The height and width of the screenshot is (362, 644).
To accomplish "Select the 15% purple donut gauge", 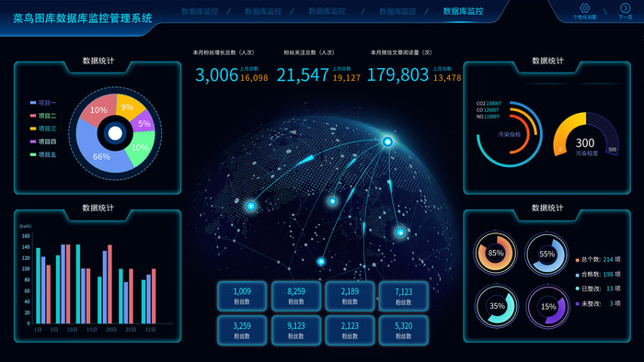I will pos(548,307).
